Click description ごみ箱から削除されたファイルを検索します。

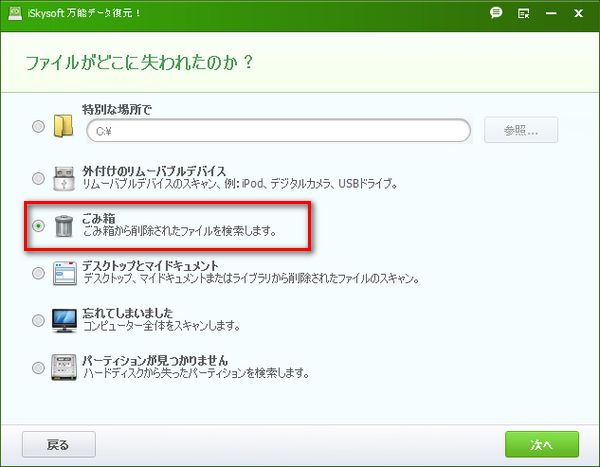[179, 231]
